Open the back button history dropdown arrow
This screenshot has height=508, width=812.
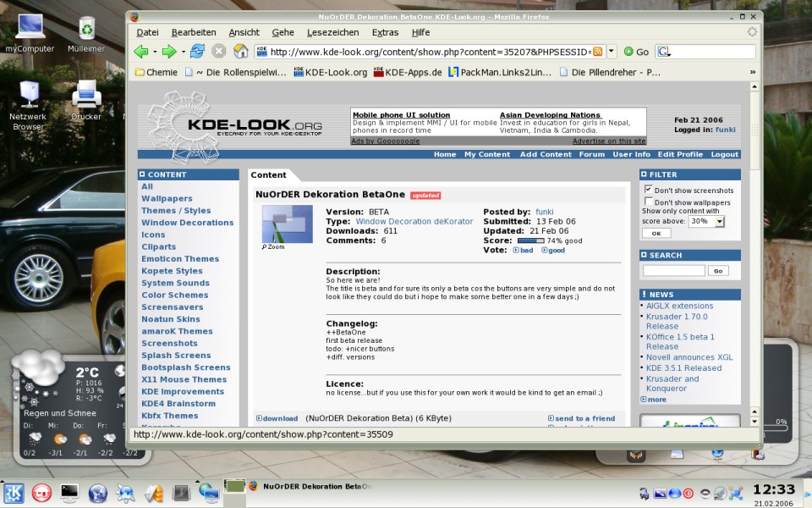155,52
